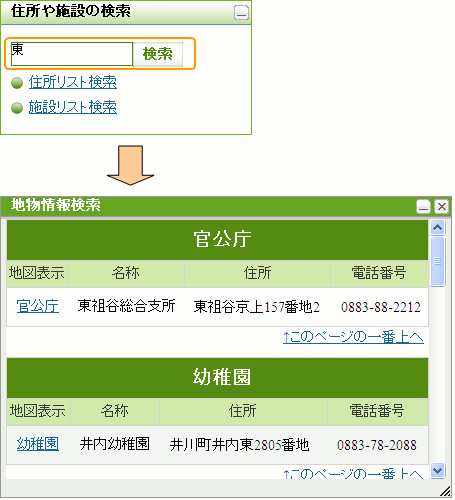Viewport: 455px width, 500px height.
Task: Minimize the 地物情報検索 window
Action: (x=423, y=207)
